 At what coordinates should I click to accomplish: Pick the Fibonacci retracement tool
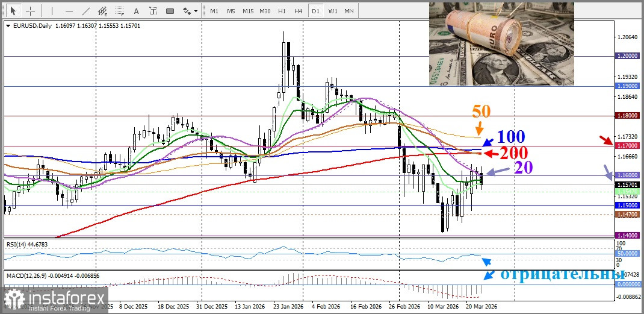(120, 11)
